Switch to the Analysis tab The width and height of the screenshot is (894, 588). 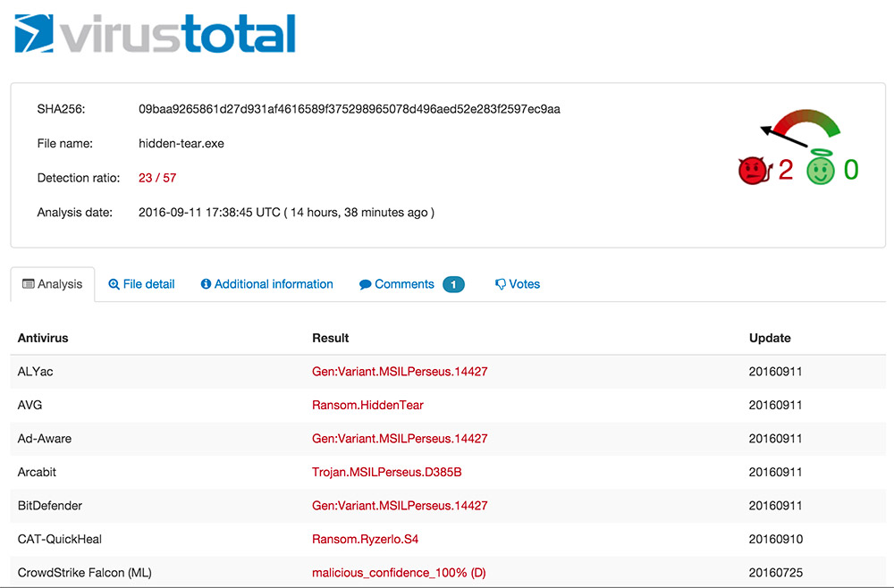pos(53,284)
